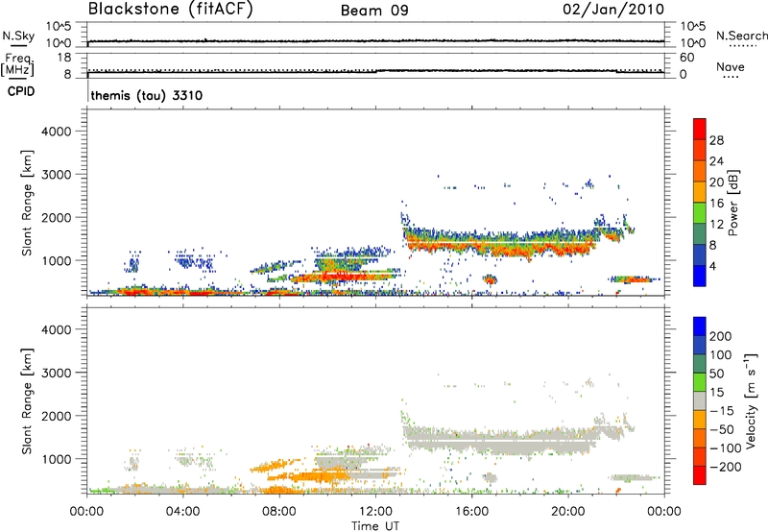Click the "18" tick on the frequency axis

point(63,58)
